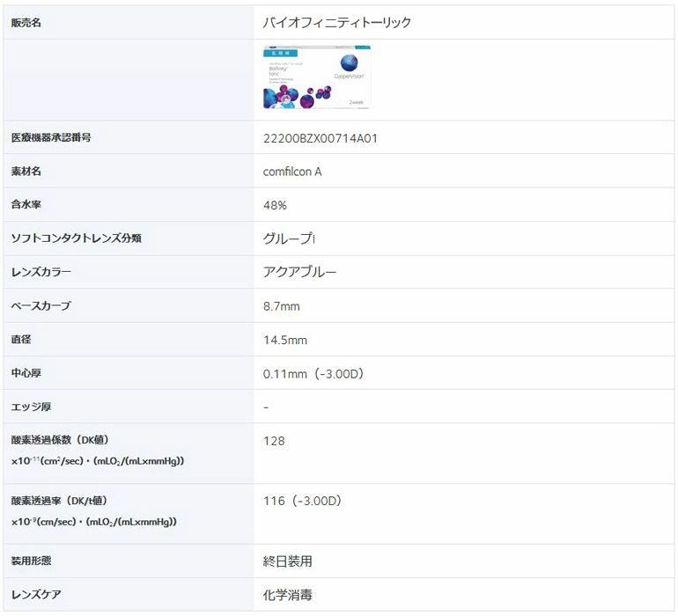Screen dimensions: 678x616
Task: Click the Biofinity toric product box image
Action: [x=317, y=77]
